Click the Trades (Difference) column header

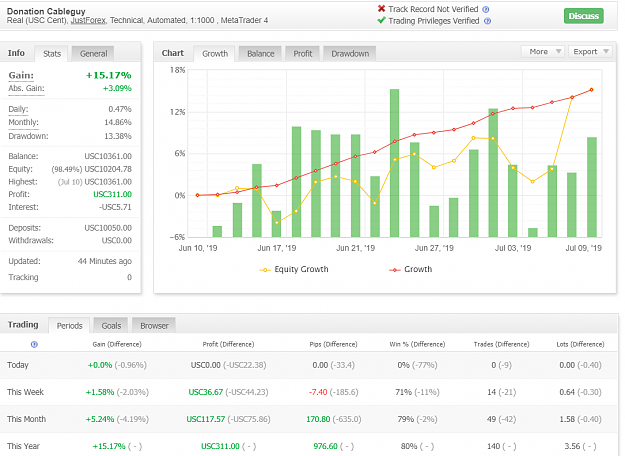pyautogui.click(x=501, y=344)
